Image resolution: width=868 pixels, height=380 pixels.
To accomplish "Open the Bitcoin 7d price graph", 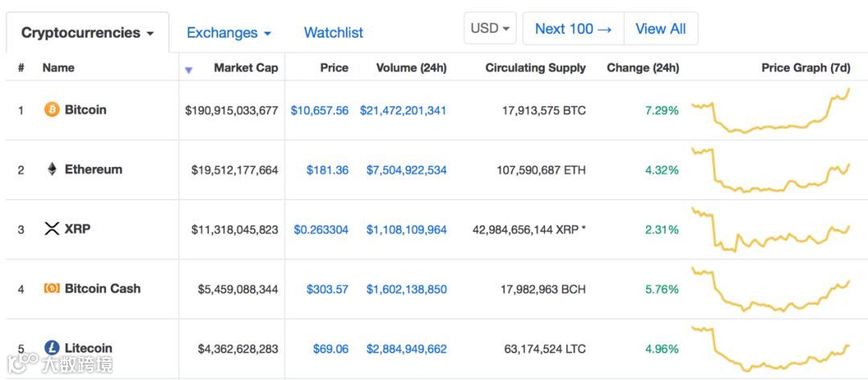I will pos(771,111).
